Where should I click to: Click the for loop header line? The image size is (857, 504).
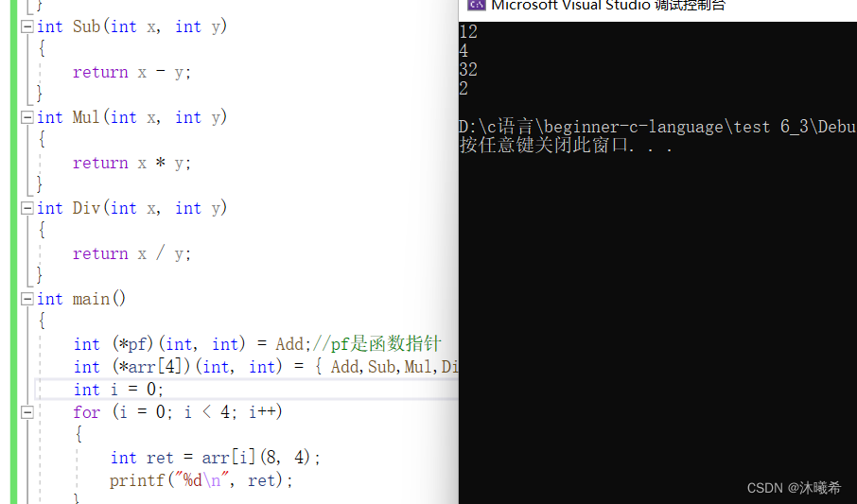point(178,412)
